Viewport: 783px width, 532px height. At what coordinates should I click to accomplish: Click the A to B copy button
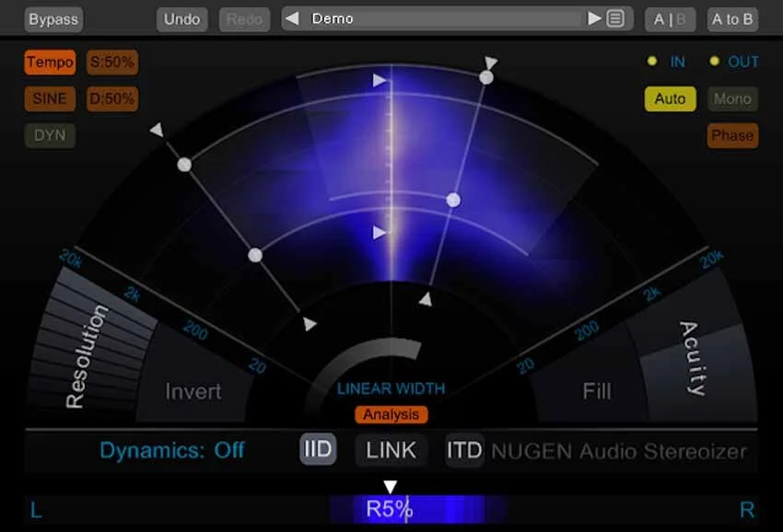[x=732, y=18]
